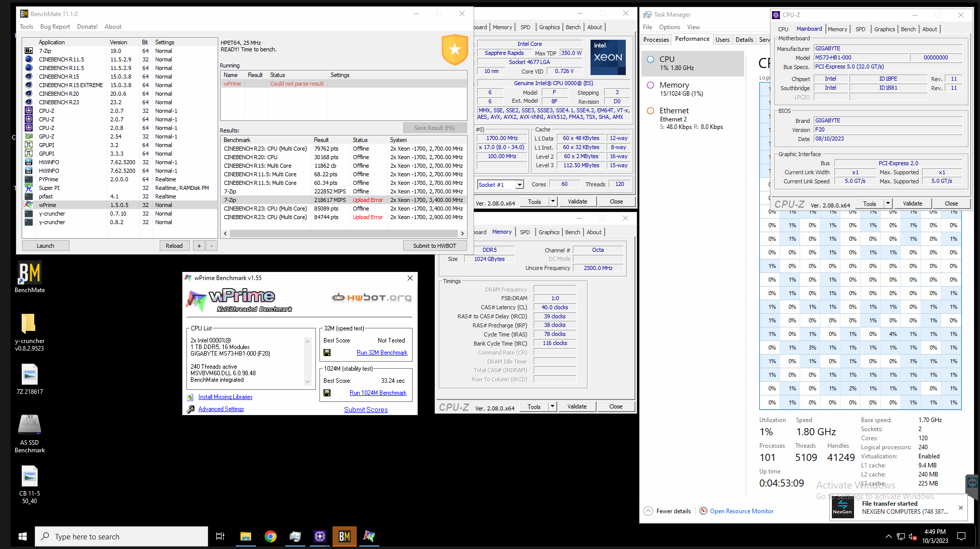
Task: Select Memory entry in Task Manager sidebar
Action: coord(693,89)
